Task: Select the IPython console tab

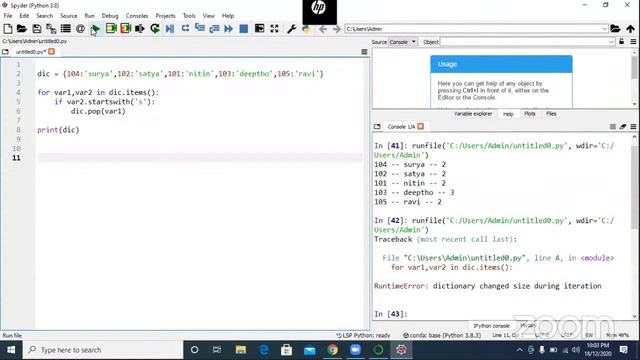Action: coord(491,326)
